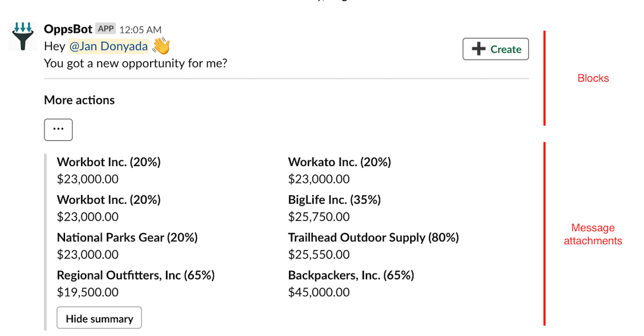644x336 pixels.
Task: Click the $45,000.00 amount
Action: pos(319,292)
